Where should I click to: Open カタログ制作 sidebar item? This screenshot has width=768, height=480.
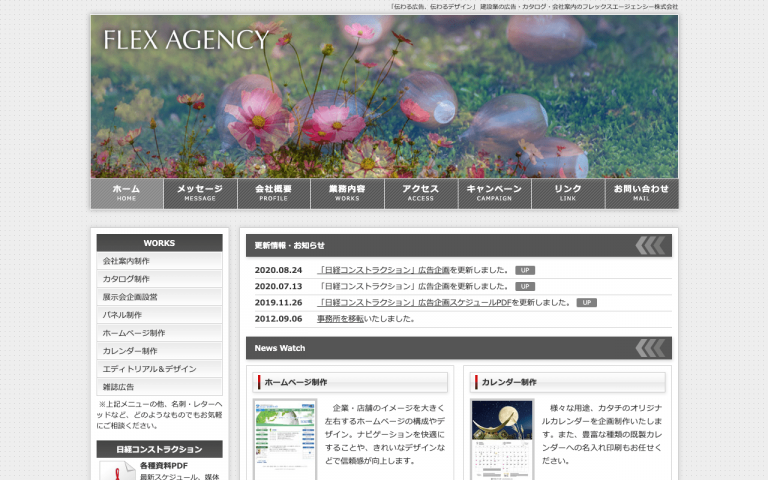coord(159,279)
